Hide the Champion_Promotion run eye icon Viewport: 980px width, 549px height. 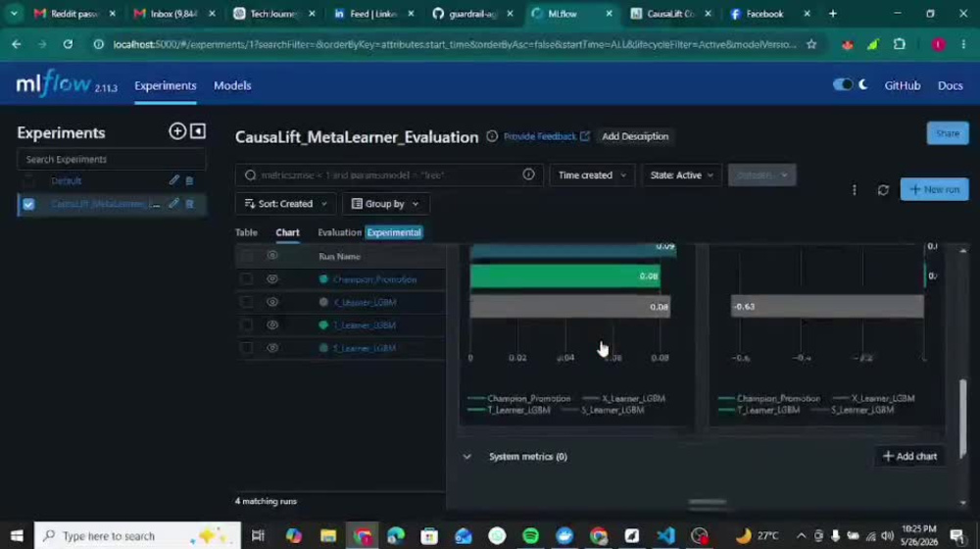[x=272, y=278]
